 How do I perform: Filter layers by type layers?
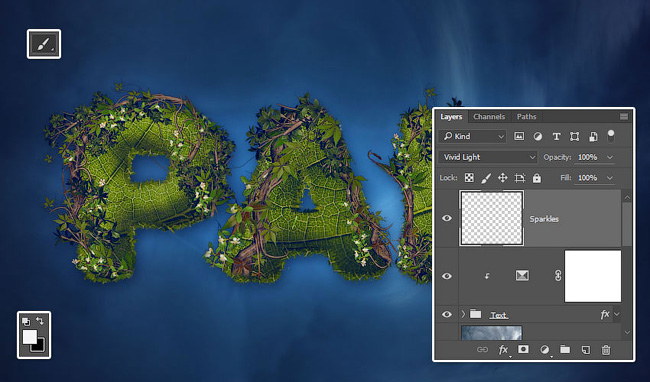556,136
